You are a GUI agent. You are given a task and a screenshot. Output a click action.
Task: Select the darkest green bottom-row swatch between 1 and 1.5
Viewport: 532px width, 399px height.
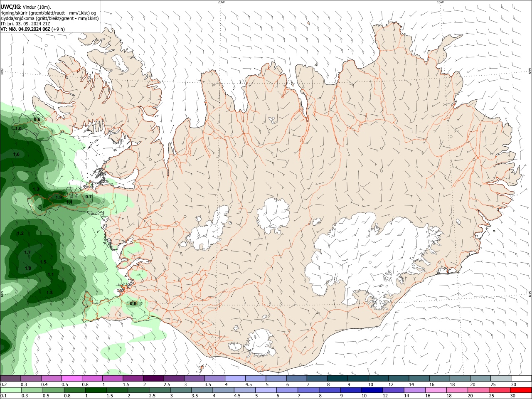(x=96, y=390)
